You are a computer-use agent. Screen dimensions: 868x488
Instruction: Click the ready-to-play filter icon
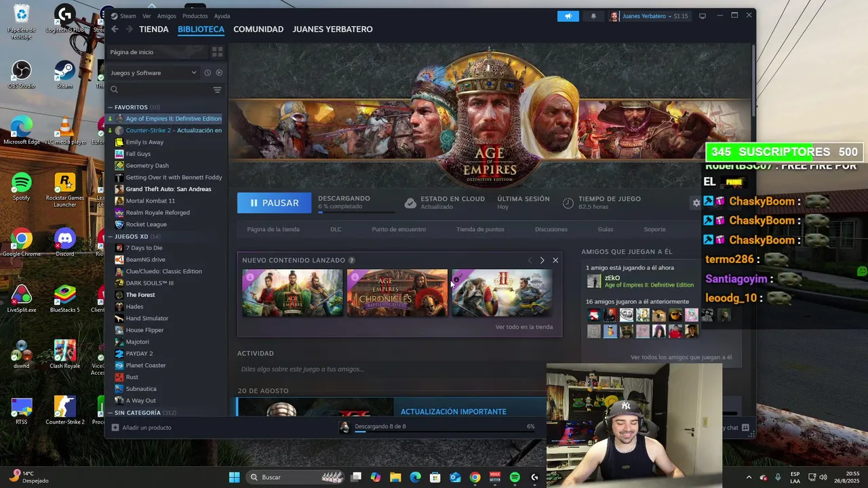(218, 73)
